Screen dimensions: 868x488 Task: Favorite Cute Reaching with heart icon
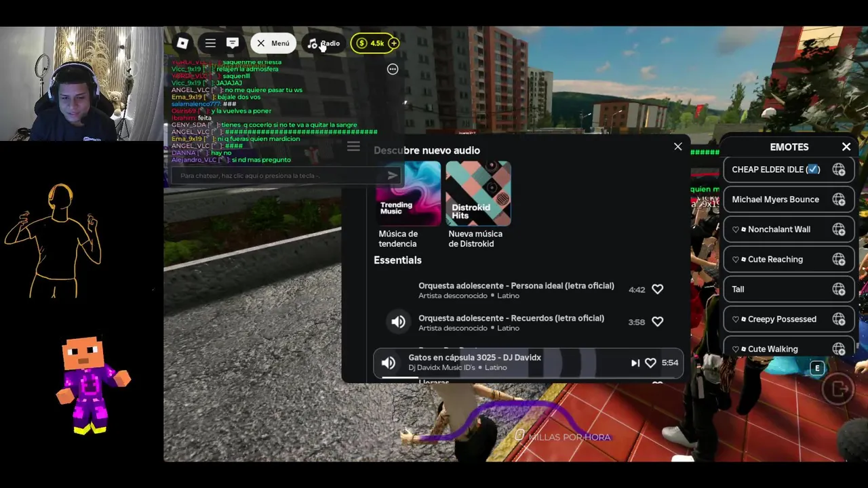coord(736,259)
